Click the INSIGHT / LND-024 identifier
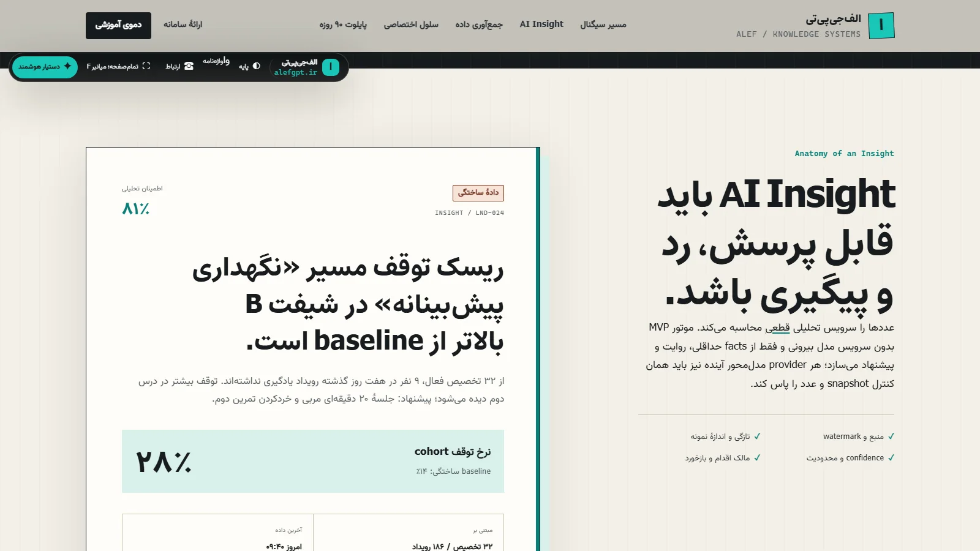Viewport: 980px width, 551px height. tap(469, 213)
